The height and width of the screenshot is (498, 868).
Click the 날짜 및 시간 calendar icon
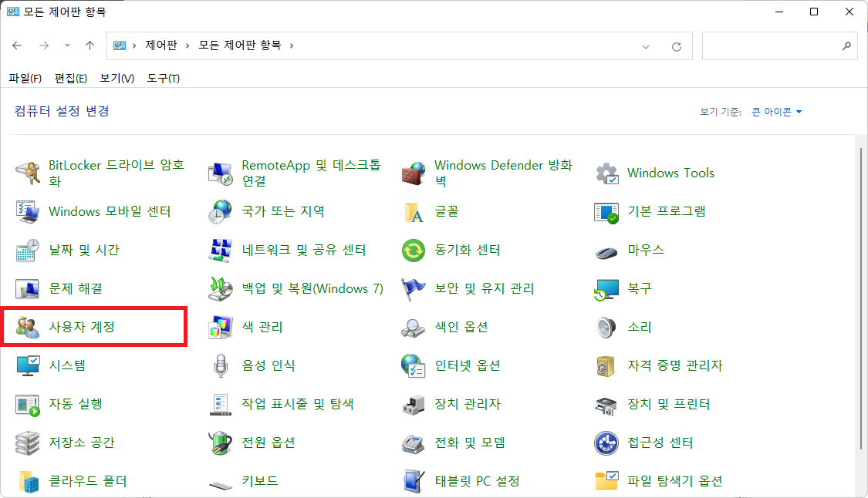click(27, 250)
